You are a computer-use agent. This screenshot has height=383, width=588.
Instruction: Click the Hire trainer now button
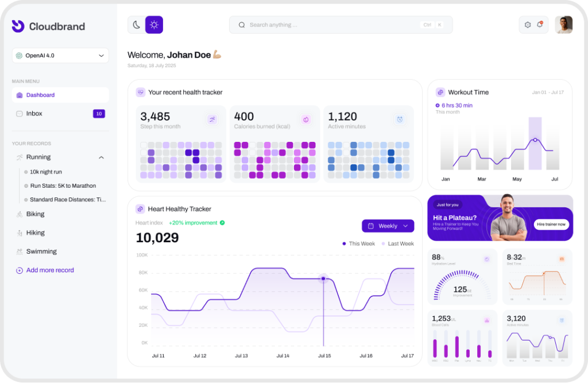tap(551, 225)
